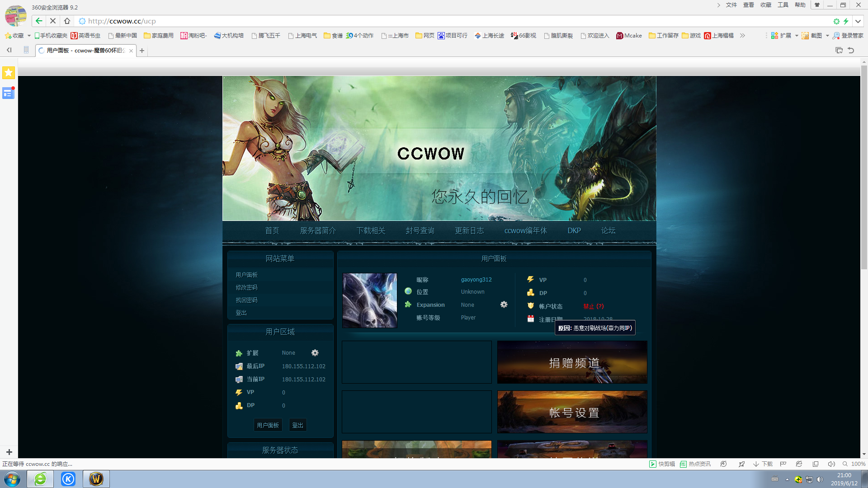Click the browser back arrow button
Image resolution: width=868 pixels, height=488 pixels.
[39, 21]
